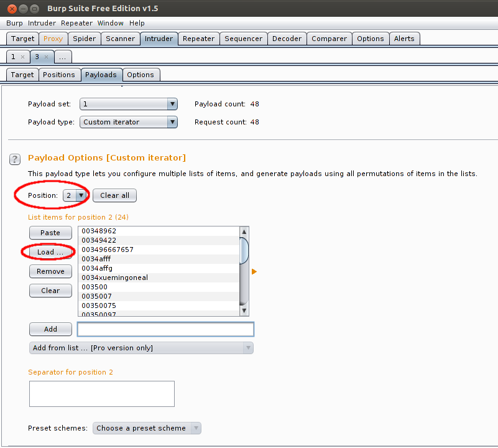Select list item 00348962
Viewport: 498px width, 448px height.
[x=159, y=231]
